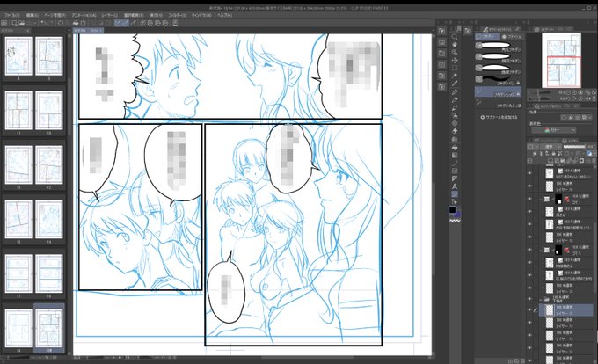This screenshot has height=364, width=598.
Task: Select the Auto Select wand tool
Action: (455, 76)
